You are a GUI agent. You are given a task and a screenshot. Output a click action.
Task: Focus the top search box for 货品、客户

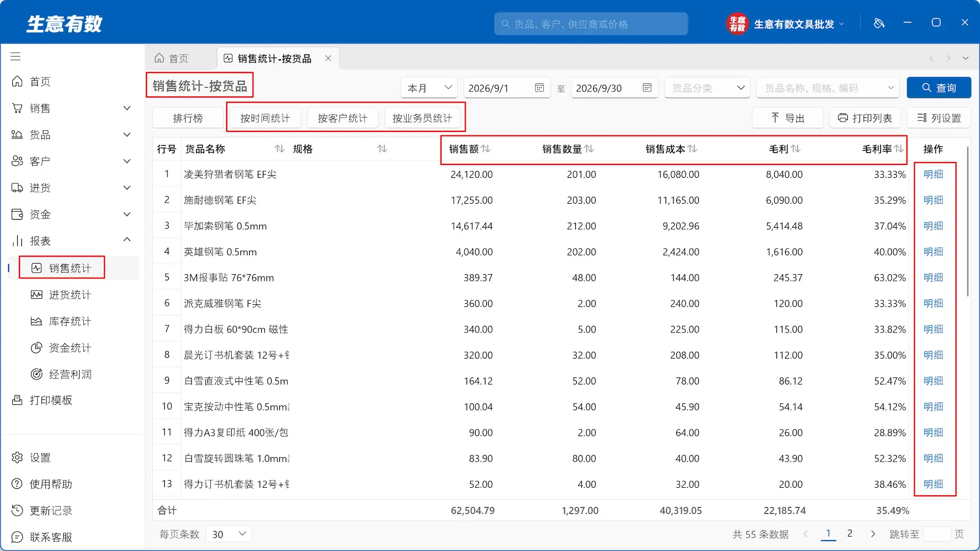[x=591, y=24]
